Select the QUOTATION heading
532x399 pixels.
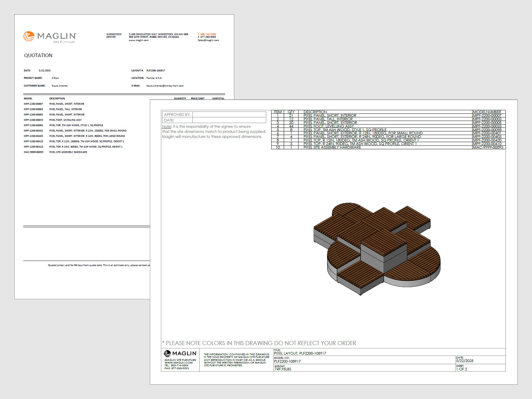(x=38, y=56)
